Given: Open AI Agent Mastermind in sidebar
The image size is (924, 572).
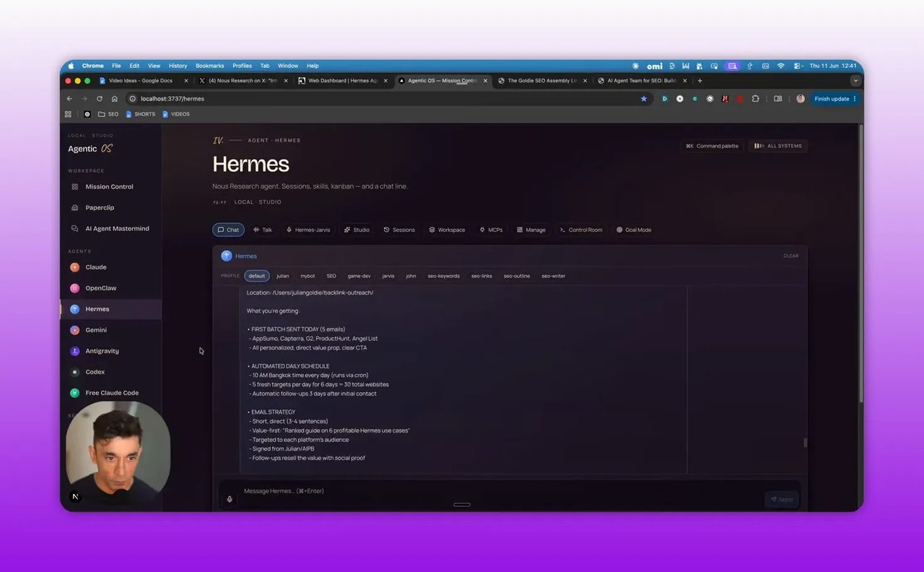Looking at the screenshot, I should point(117,228).
